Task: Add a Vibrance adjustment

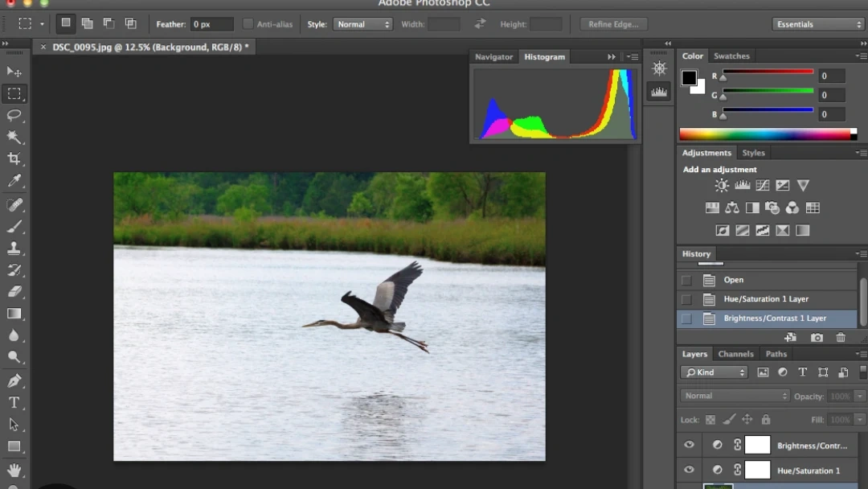Action: click(803, 186)
